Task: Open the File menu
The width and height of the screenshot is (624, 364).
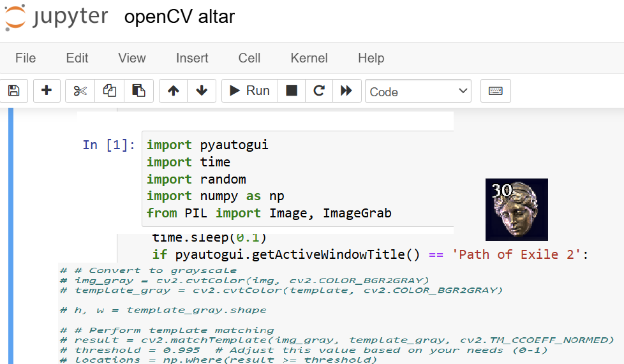Action: tap(26, 58)
